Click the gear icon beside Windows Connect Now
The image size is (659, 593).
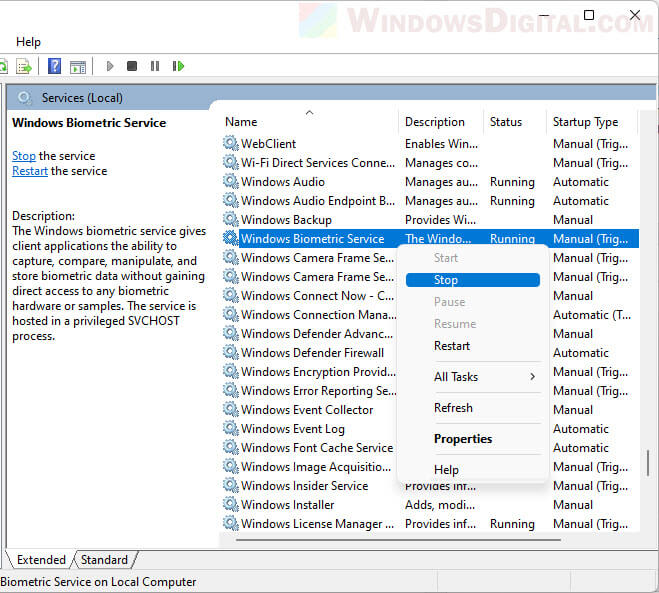pos(230,295)
